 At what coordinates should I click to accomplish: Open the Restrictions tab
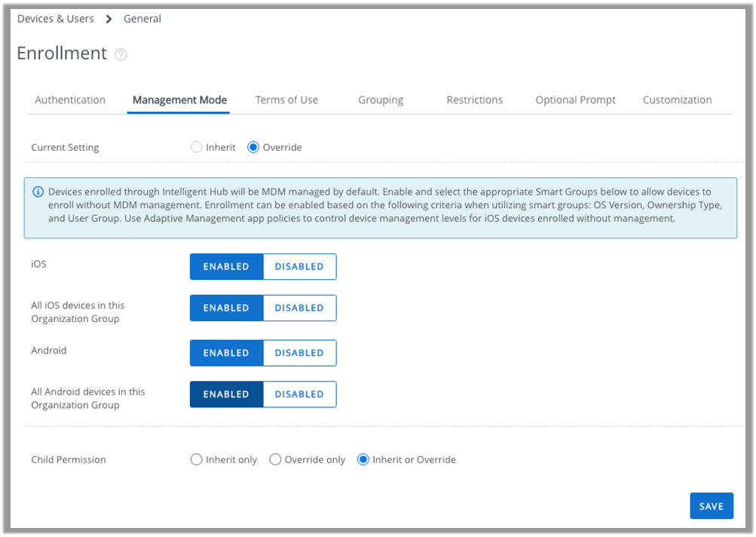tap(474, 100)
